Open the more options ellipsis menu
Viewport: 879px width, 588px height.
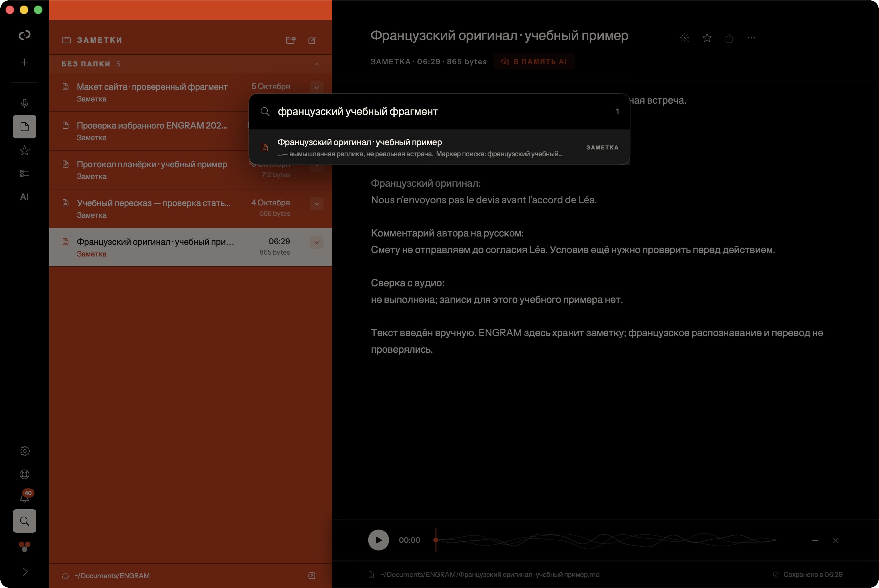click(751, 38)
